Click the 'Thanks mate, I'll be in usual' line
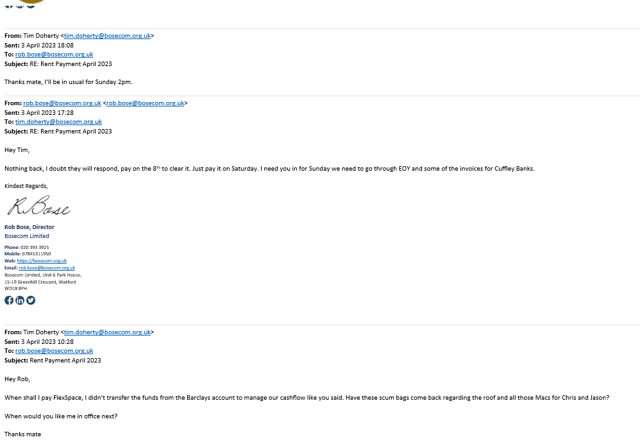The width and height of the screenshot is (640, 444). click(68, 82)
